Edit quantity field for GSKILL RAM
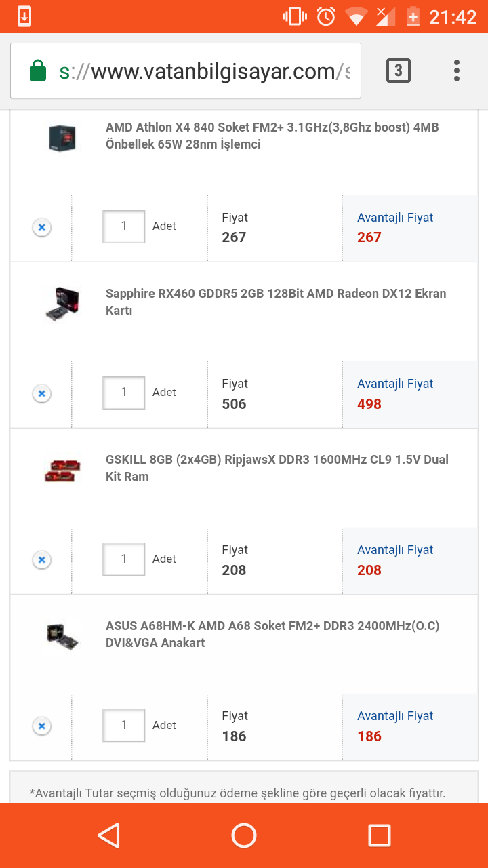This screenshot has width=488, height=868. [x=123, y=559]
